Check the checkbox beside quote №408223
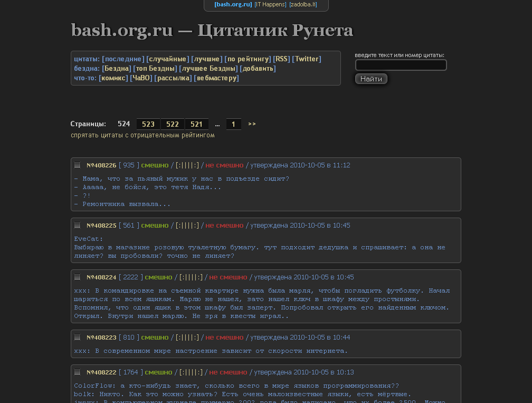 click(78, 337)
